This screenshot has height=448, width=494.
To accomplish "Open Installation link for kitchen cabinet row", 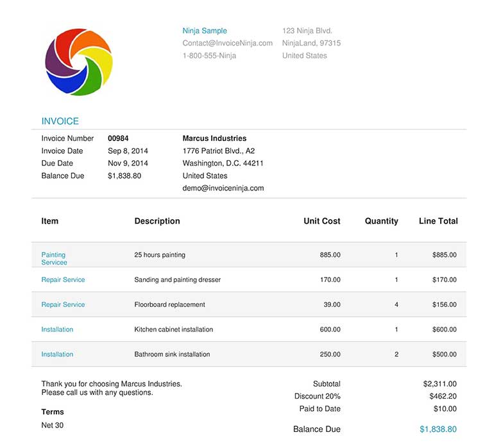I will tap(57, 329).
